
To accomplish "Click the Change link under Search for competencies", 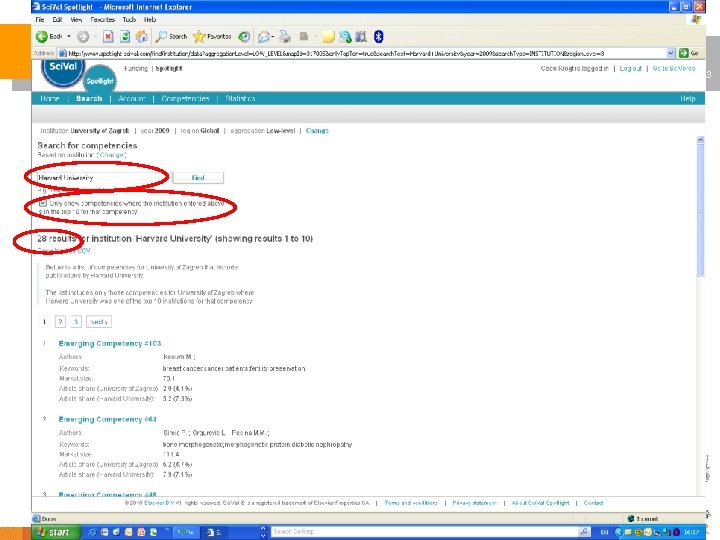I will (112, 155).
